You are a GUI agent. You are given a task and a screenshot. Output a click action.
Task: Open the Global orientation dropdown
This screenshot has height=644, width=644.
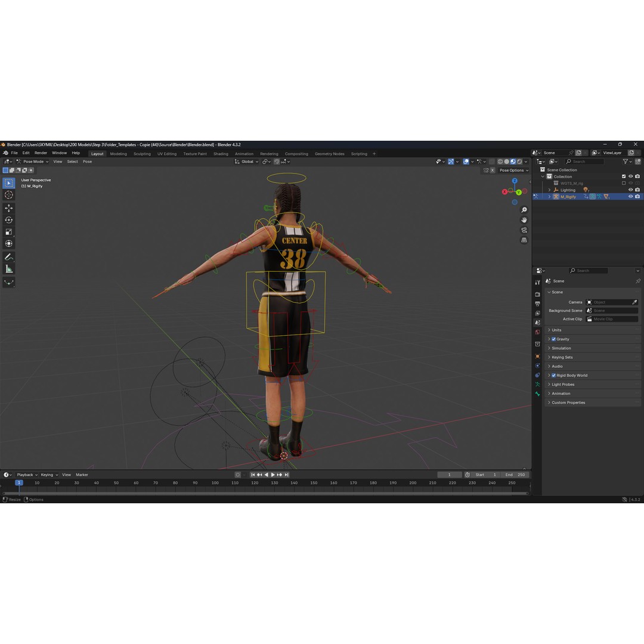tap(246, 162)
